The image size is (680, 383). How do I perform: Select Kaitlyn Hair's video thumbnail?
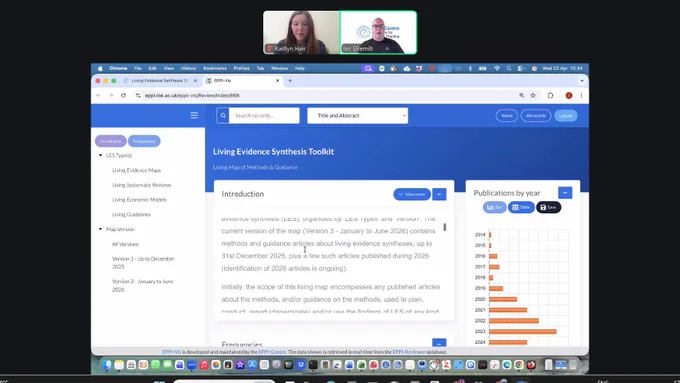click(301, 33)
